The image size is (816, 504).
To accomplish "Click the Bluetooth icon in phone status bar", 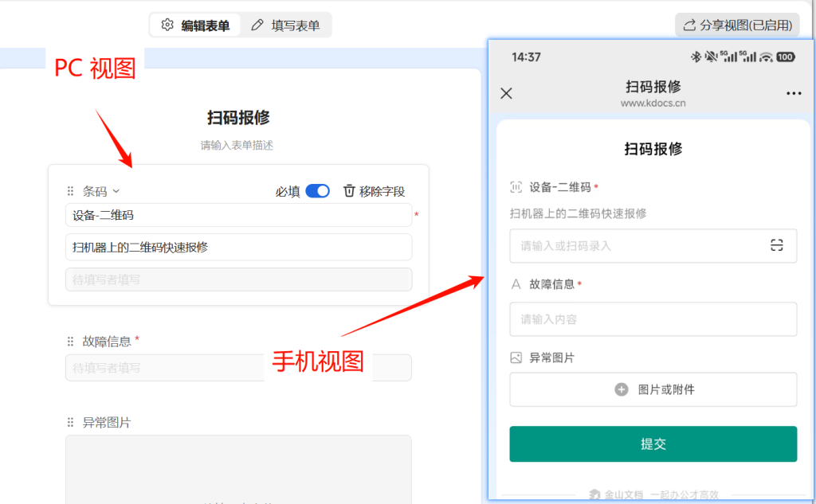I will point(695,57).
